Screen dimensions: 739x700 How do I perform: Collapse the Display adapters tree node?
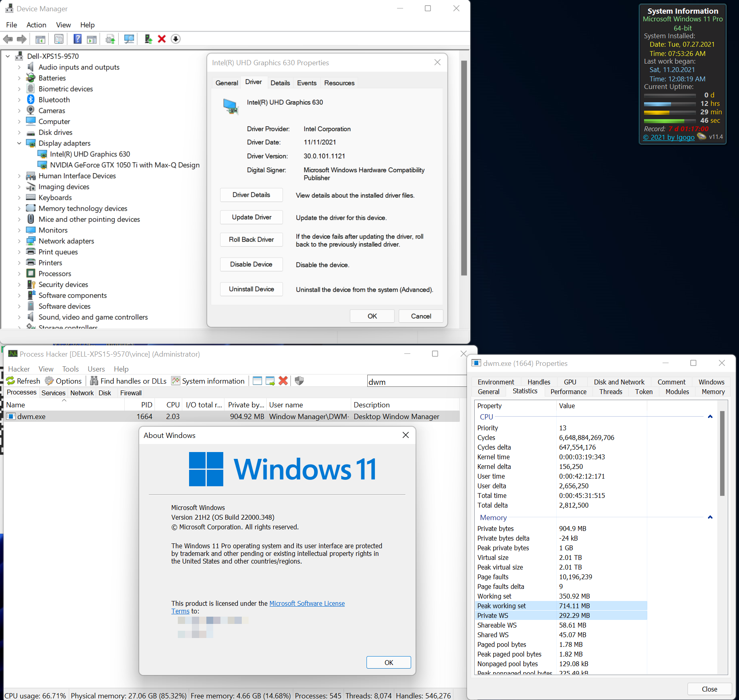pyautogui.click(x=19, y=143)
